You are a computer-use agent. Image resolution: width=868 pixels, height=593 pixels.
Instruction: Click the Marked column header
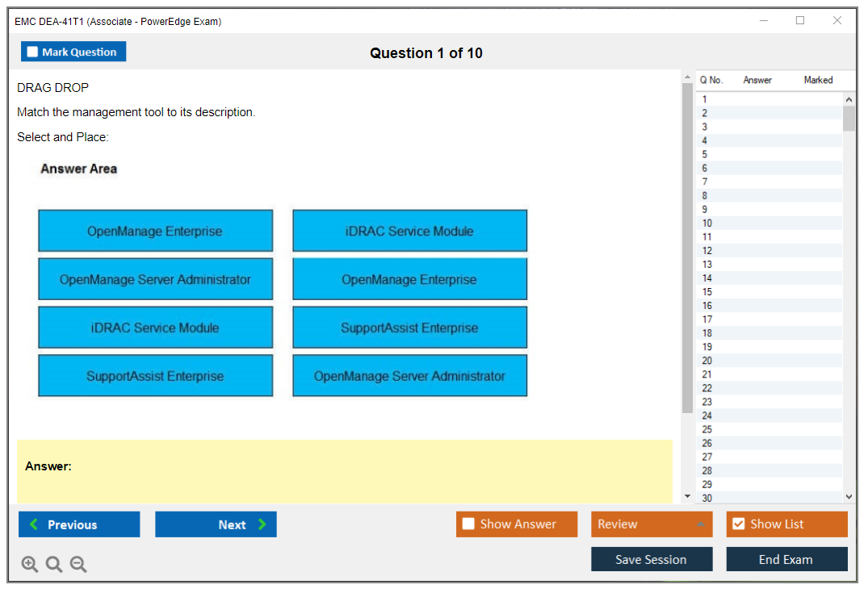coord(818,80)
